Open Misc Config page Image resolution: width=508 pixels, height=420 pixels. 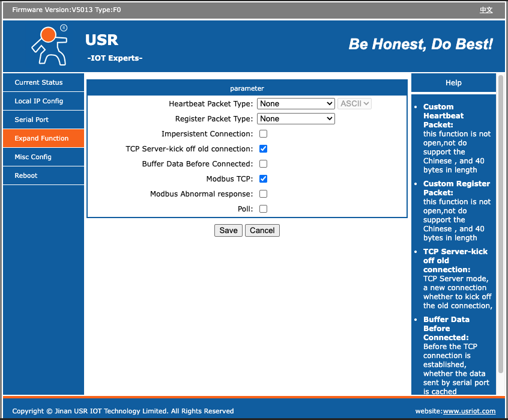pos(43,157)
